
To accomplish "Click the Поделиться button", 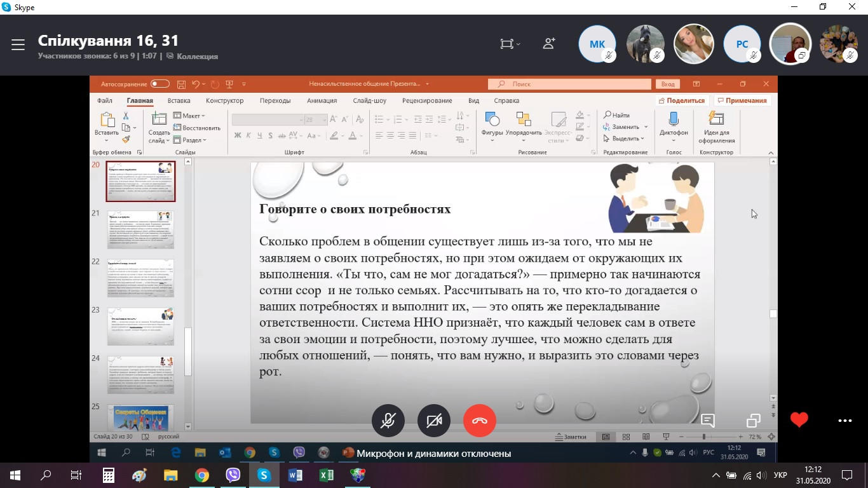I will coord(681,100).
